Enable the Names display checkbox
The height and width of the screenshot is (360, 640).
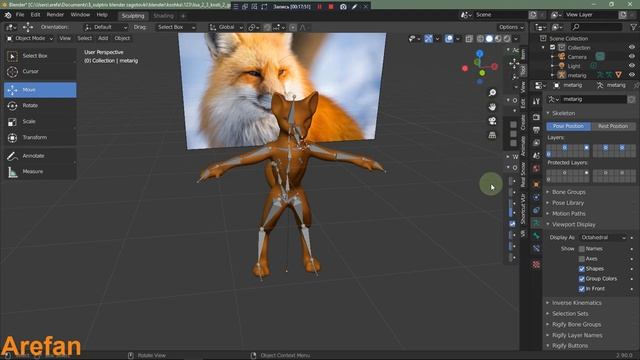click(582, 249)
